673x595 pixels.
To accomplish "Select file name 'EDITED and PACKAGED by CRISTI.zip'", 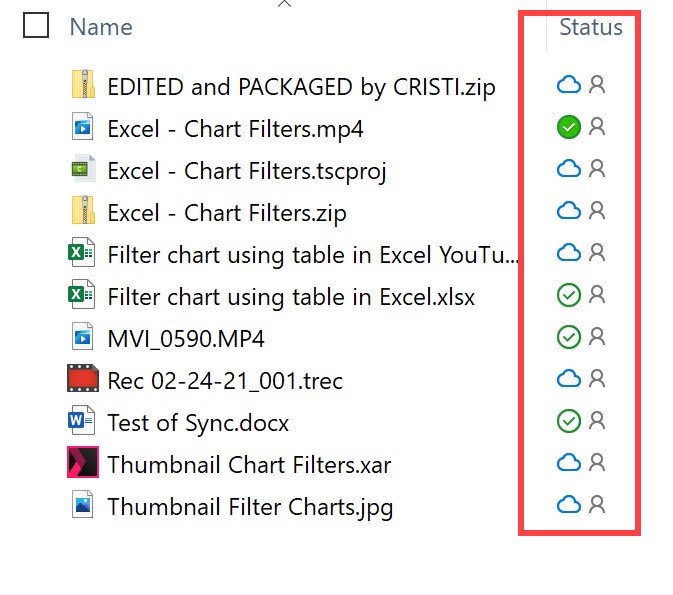I will [301, 88].
